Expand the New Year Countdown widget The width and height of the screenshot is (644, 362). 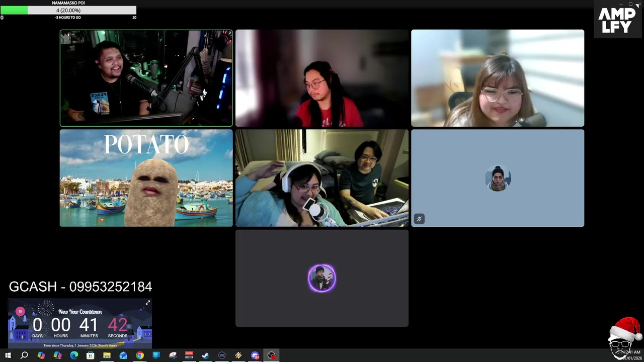[x=147, y=303]
